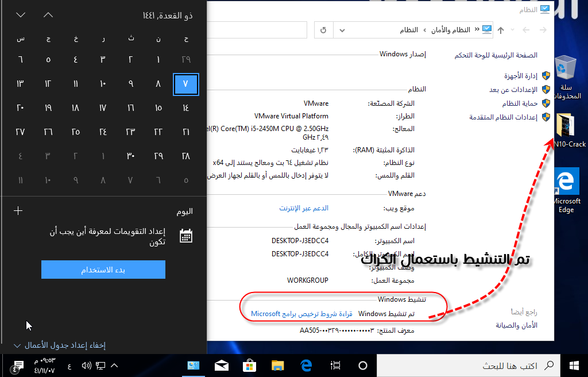588x377 pixels.
Task: Click the 'اليوم' today heading in agenda
Action: [x=184, y=211]
